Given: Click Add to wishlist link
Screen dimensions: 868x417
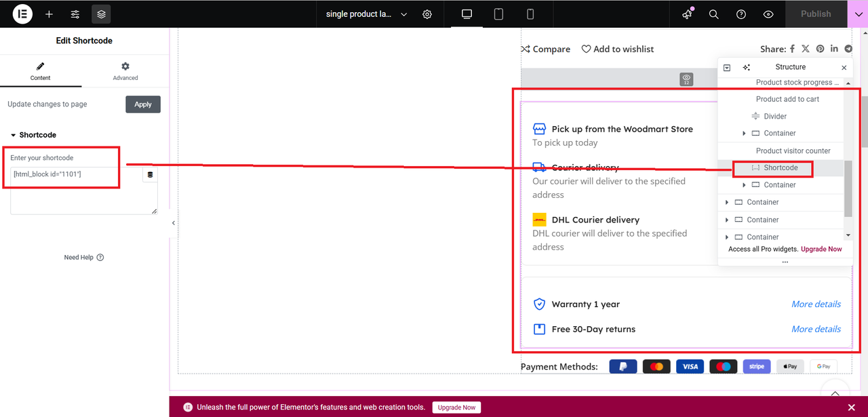Looking at the screenshot, I should click(618, 49).
